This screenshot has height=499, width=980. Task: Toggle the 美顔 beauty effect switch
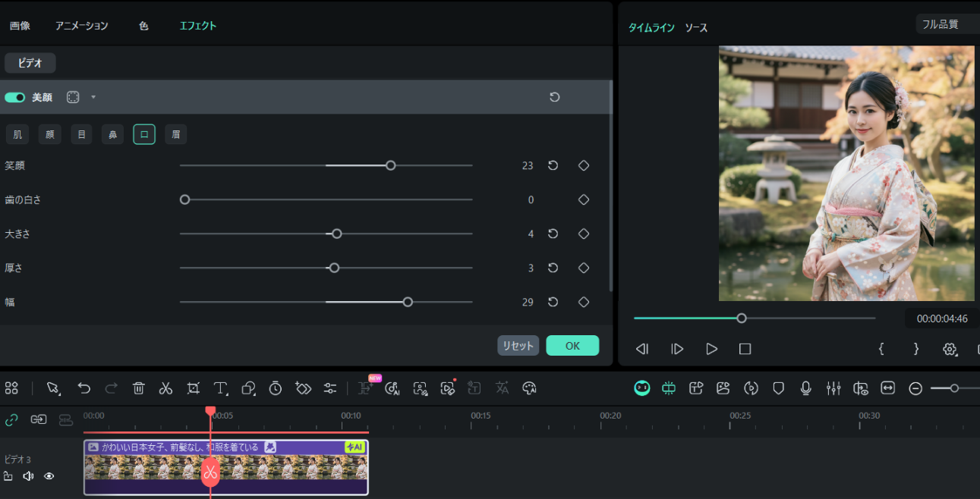(x=15, y=97)
